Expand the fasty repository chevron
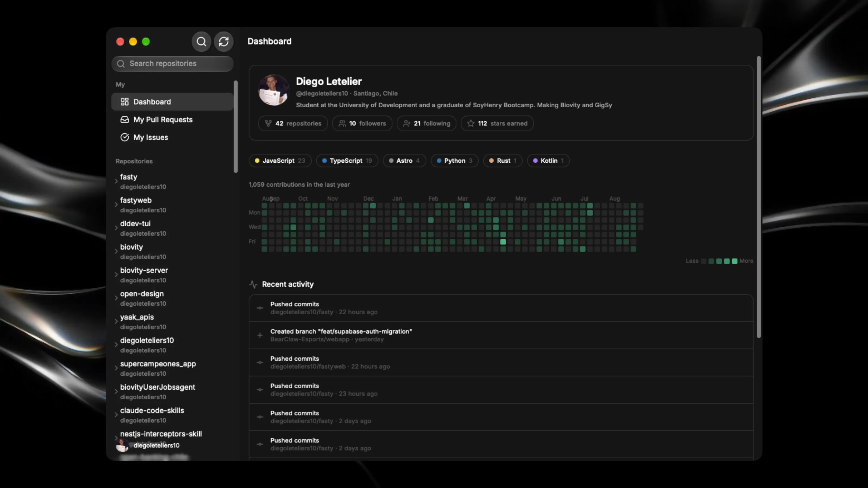 pos(116,181)
